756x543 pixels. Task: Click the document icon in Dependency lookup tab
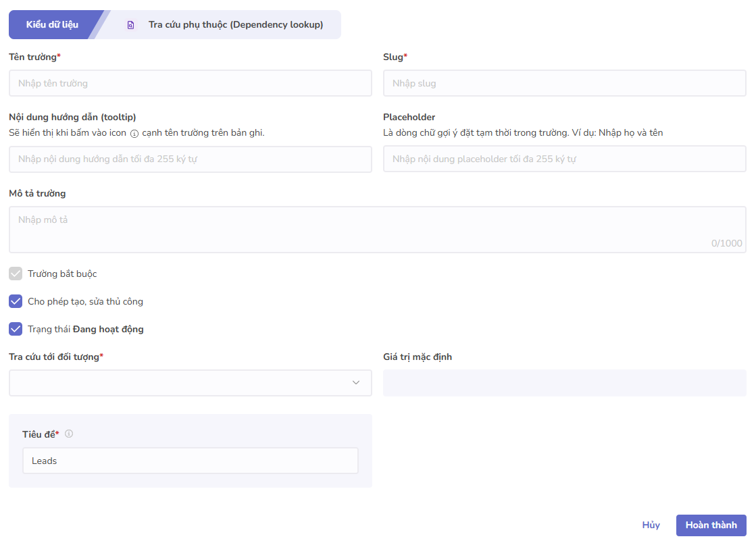pos(131,25)
